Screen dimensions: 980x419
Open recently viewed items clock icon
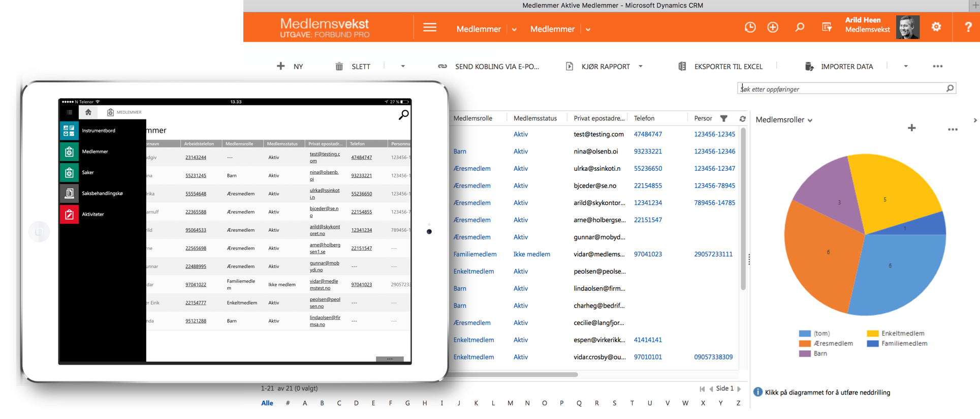pos(750,27)
